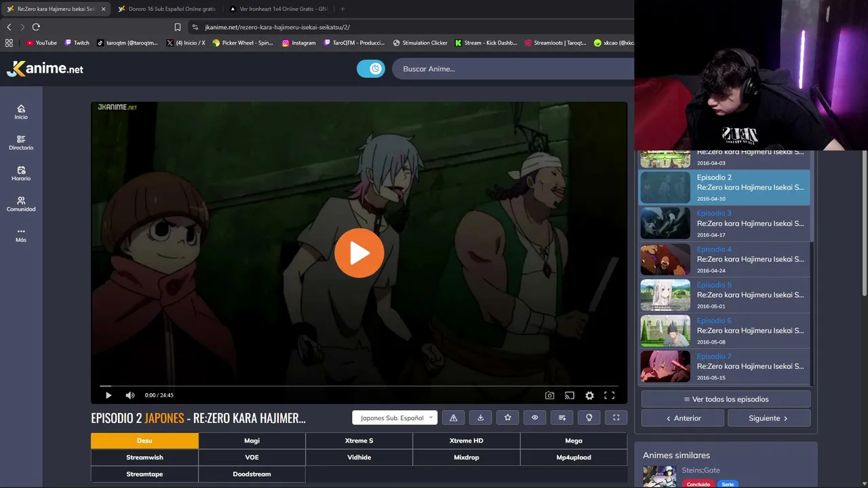Image resolution: width=868 pixels, height=488 pixels.
Task: Mute the video player volume
Action: pyautogui.click(x=130, y=395)
